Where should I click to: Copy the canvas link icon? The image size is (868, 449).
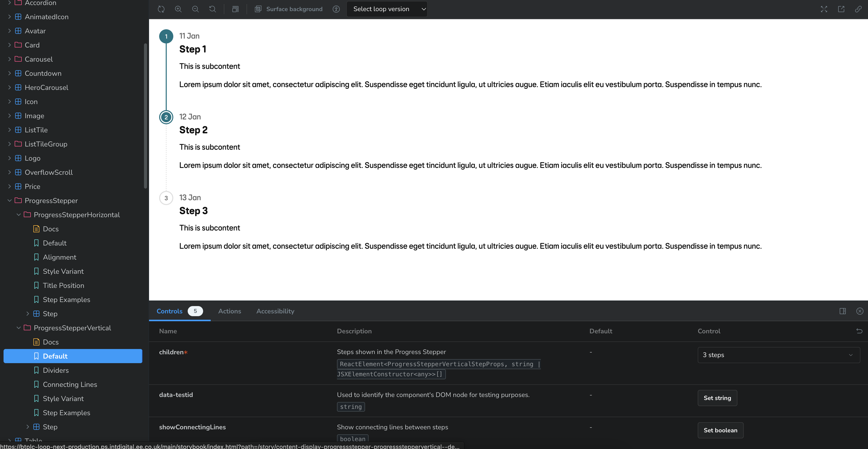click(x=858, y=9)
